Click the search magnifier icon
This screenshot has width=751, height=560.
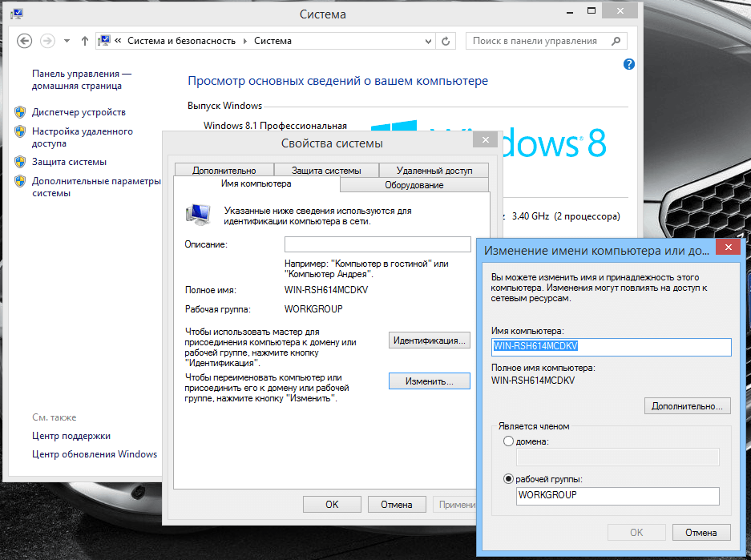616,41
